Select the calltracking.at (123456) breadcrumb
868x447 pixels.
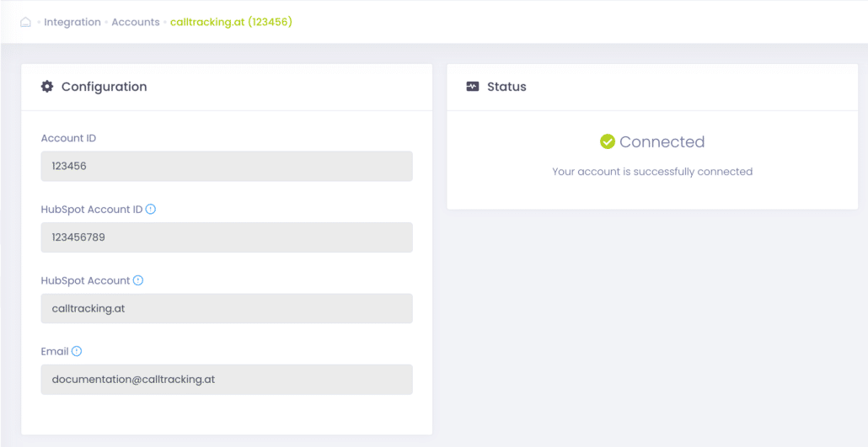231,23
